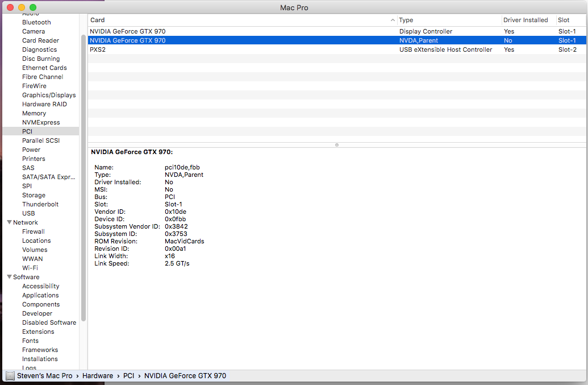Show Ethernet Cards information
This screenshot has width=588, height=385.
[x=44, y=68]
